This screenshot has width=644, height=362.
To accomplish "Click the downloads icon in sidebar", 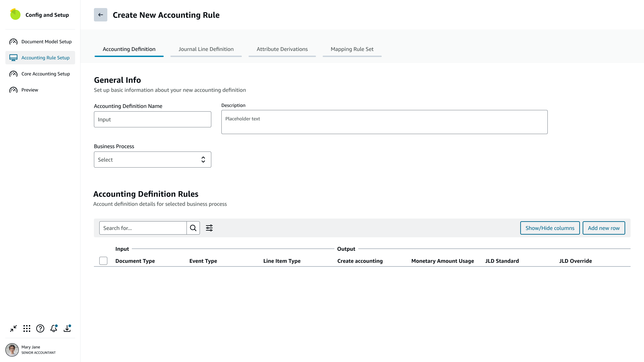I will [x=67, y=328].
